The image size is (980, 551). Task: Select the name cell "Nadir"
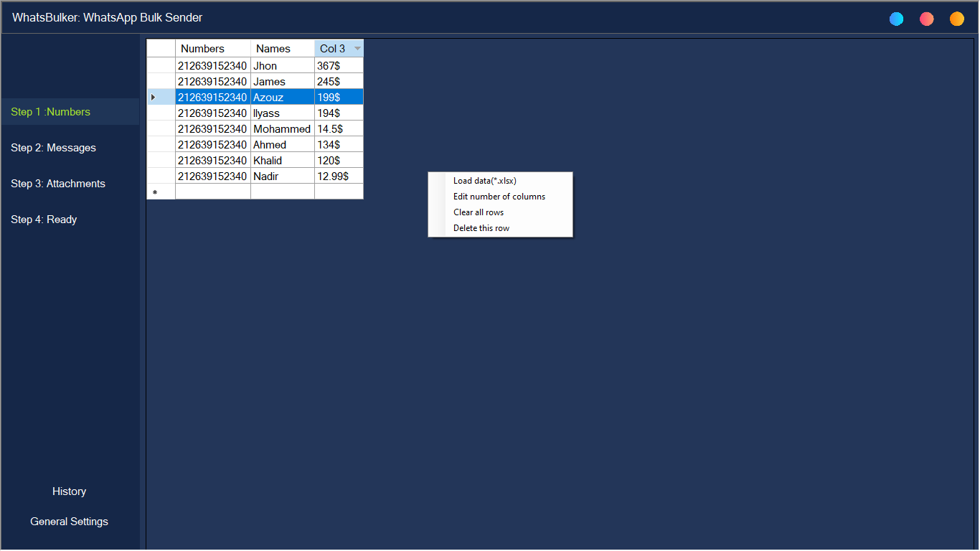[x=283, y=176]
